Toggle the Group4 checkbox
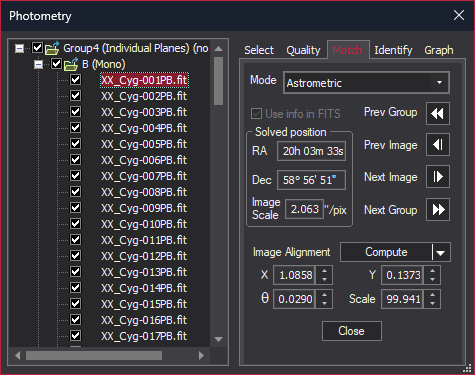This screenshot has height=375, width=475. click(37, 48)
